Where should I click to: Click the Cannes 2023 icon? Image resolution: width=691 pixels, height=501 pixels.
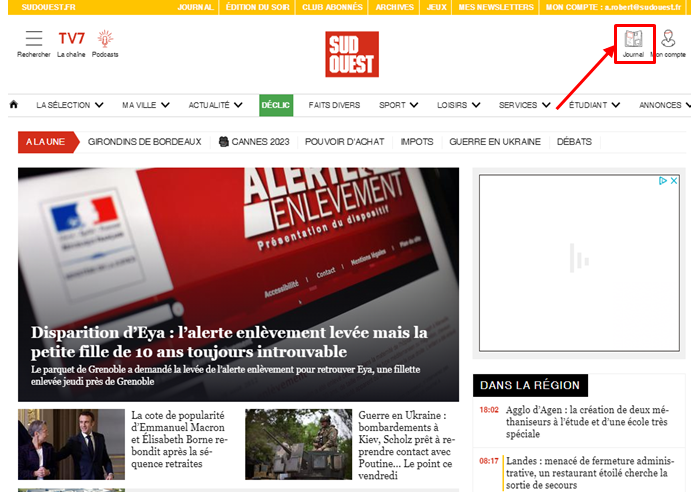(223, 141)
